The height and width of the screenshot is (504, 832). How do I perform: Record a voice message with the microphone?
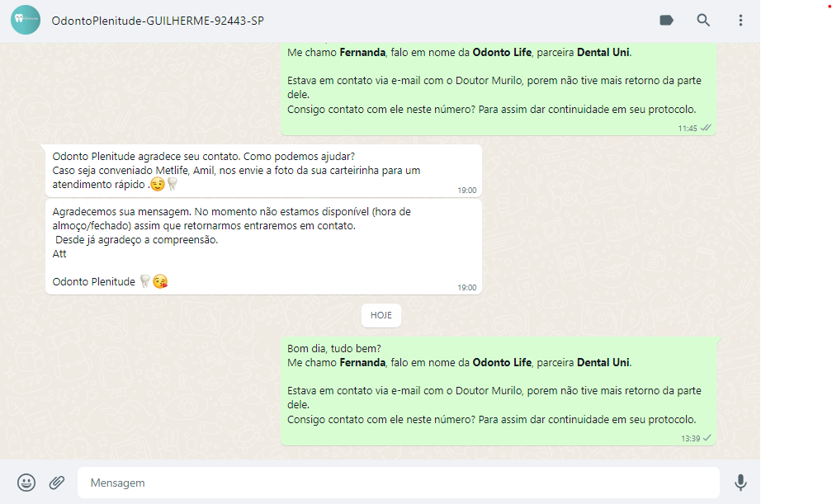point(740,483)
